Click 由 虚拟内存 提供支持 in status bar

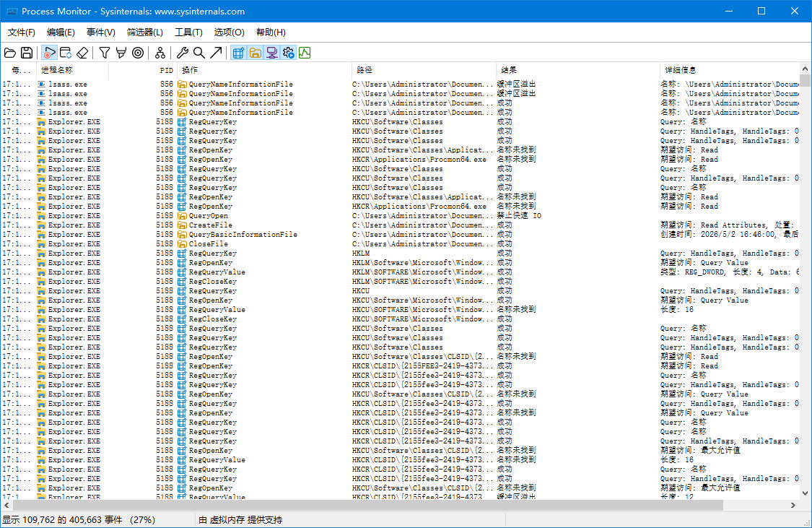click(240, 520)
